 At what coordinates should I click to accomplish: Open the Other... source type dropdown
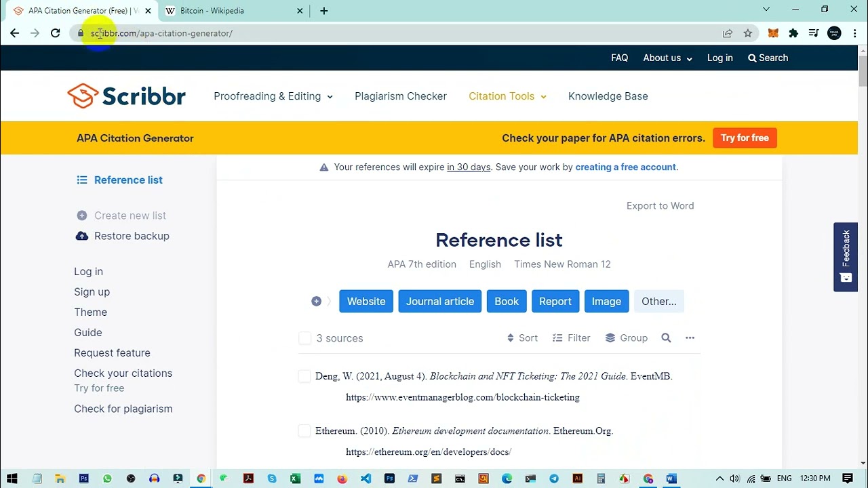659,302
